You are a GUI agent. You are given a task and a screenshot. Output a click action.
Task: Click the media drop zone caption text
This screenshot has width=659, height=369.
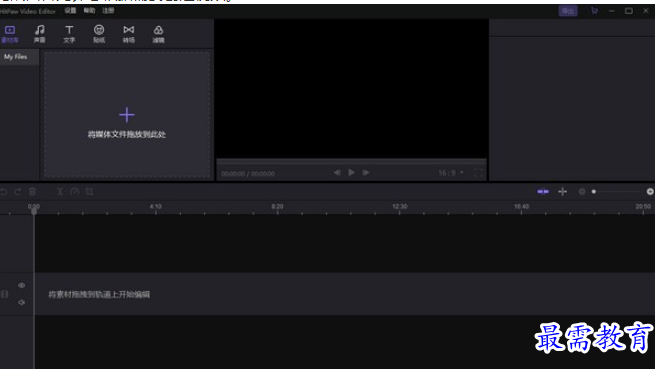click(x=127, y=134)
